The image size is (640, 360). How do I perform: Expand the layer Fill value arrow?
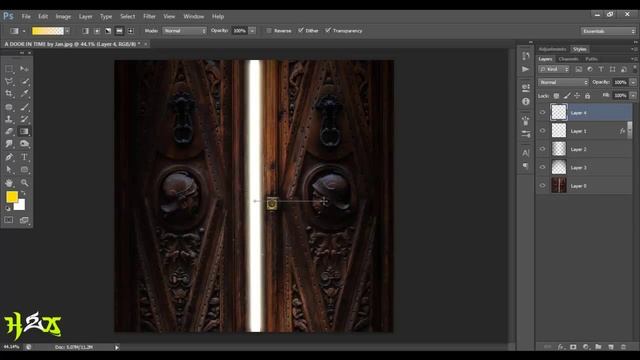633,96
